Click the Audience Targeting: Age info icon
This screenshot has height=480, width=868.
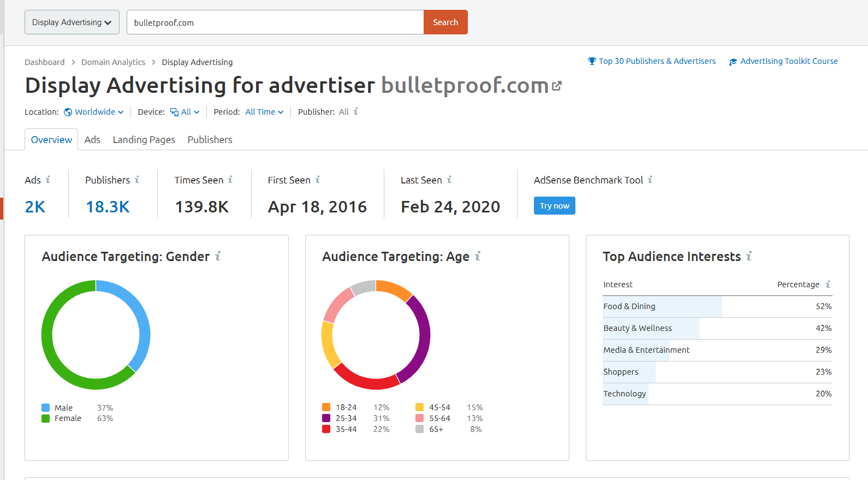click(x=478, y=256)
